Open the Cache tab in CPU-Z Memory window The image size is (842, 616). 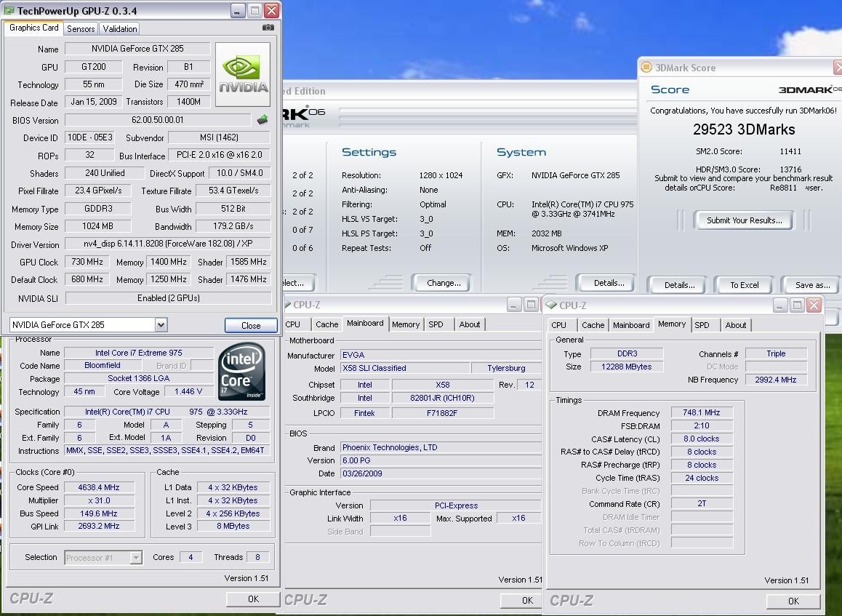[593, 325]
